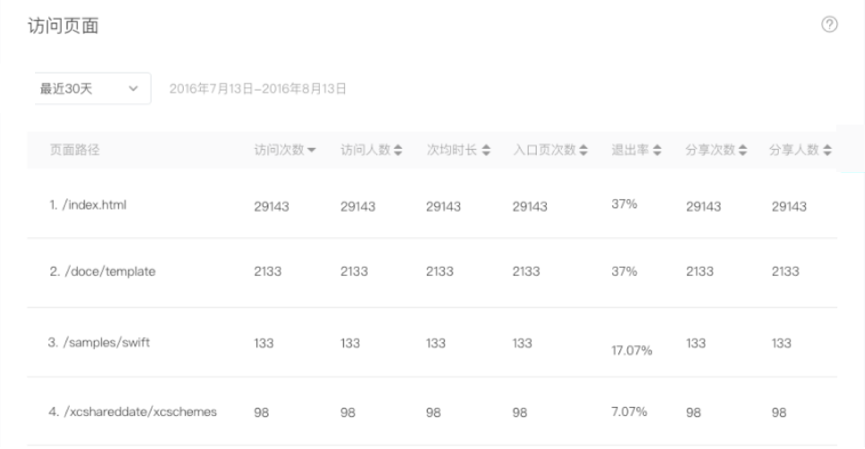
Task: Sort by 入口页次数 sort arrows
Action: [583, 150]
